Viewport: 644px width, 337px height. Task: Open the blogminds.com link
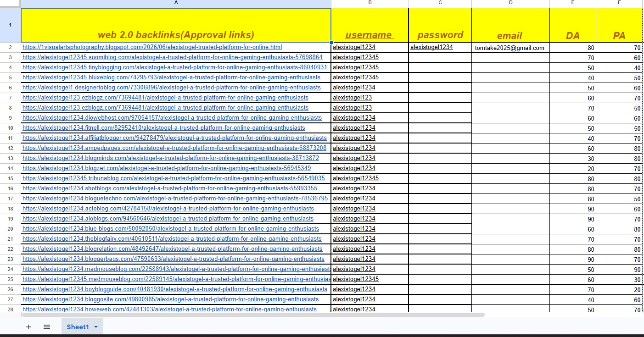tap(171, 158)
